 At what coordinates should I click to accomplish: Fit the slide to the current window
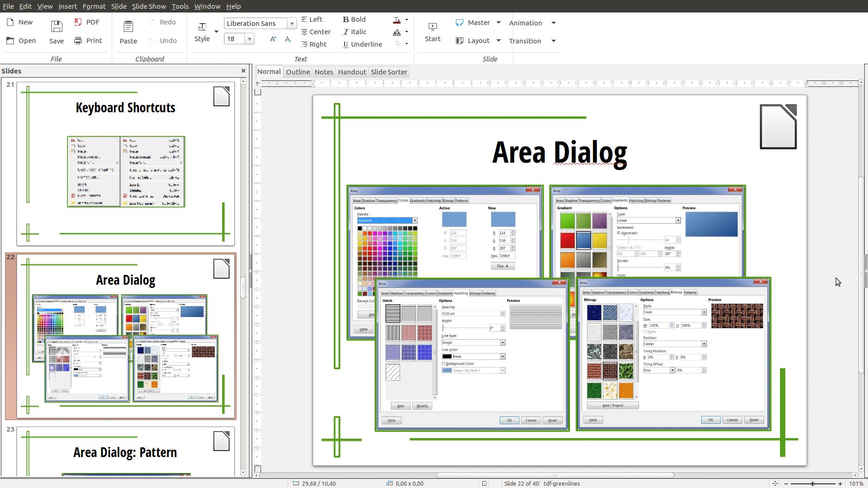775,483
